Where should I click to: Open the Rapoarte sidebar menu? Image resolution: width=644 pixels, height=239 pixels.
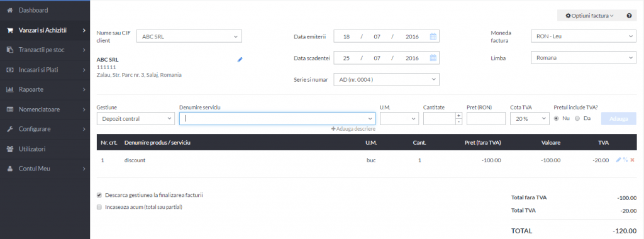tap(45, 89)
